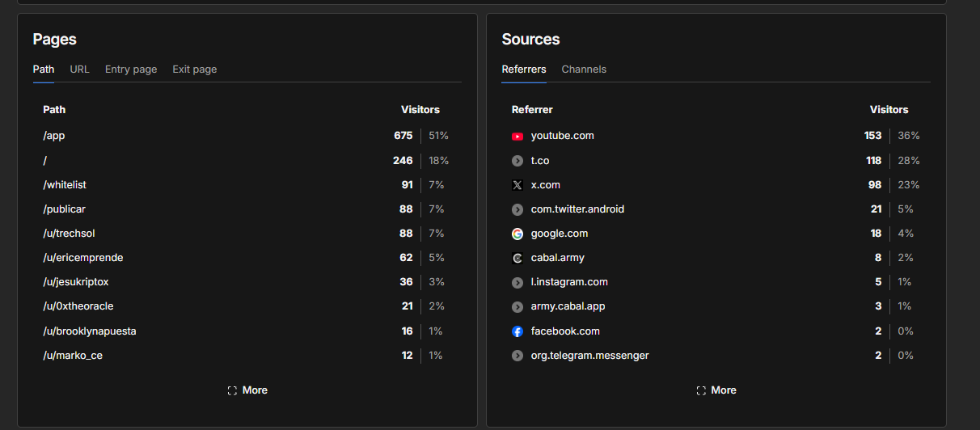Select the /u/jesukriptox path

coord(76,282)
